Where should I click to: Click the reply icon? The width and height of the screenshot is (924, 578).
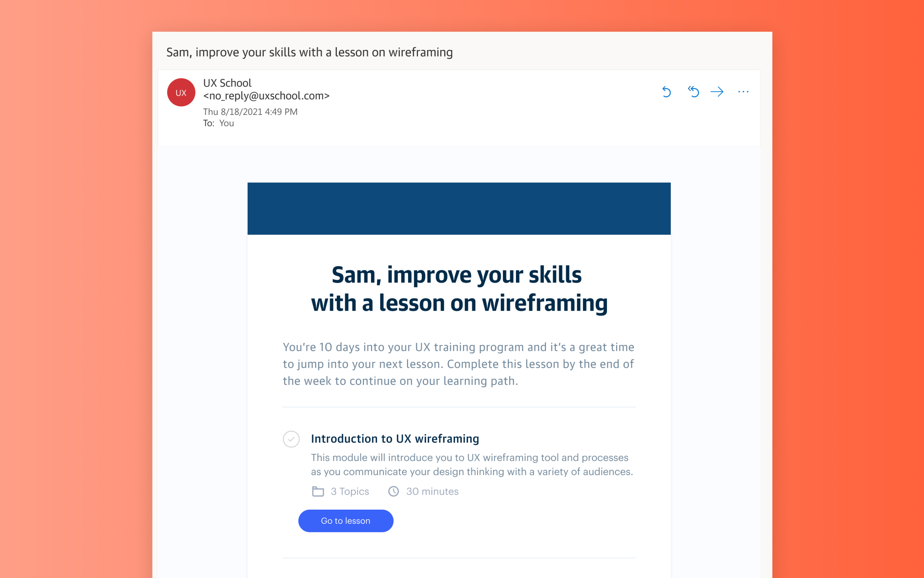click(667, 91)
